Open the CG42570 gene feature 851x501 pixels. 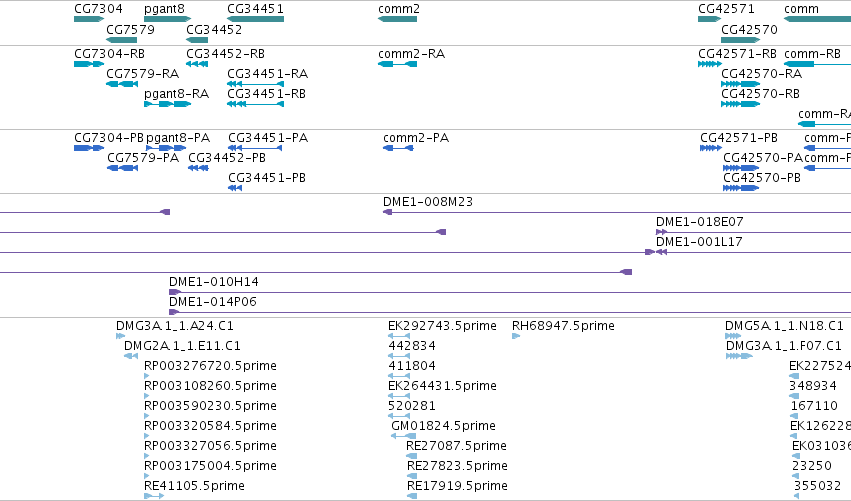[740, 40]
